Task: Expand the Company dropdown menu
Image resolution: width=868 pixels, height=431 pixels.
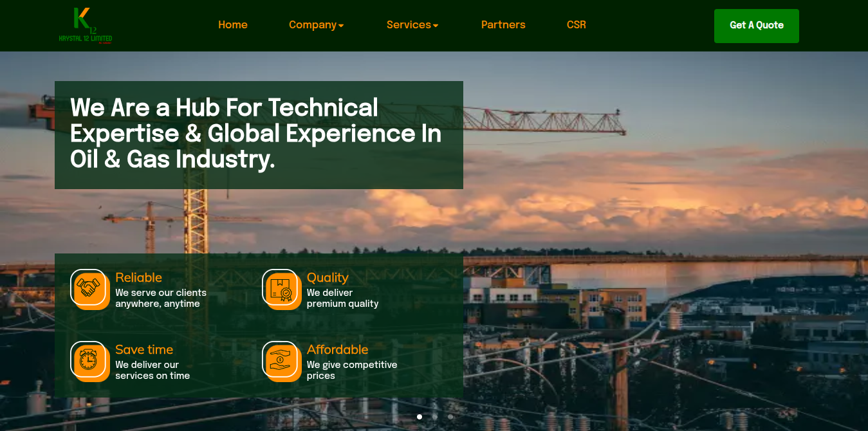Action: tap(316, 25)
